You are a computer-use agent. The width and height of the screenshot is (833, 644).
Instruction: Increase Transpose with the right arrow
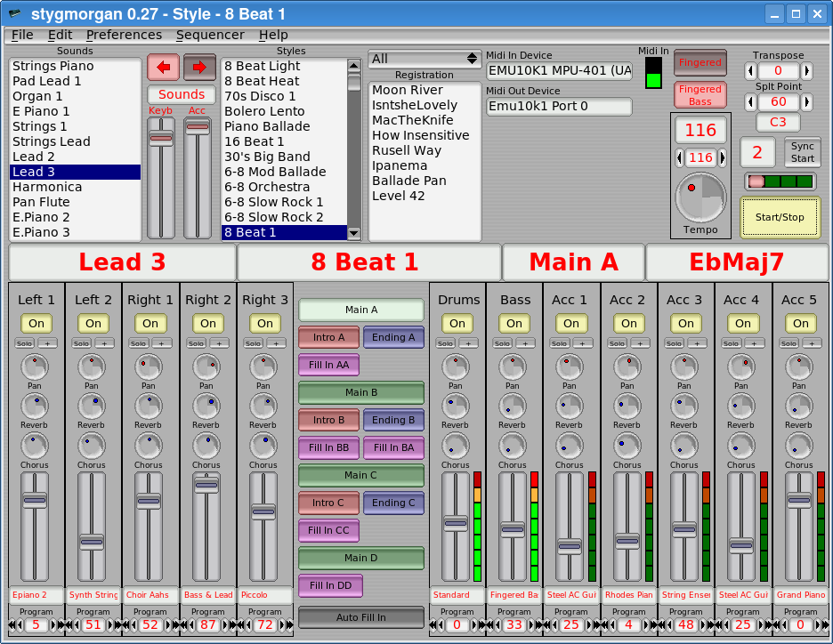coord(806,71)
